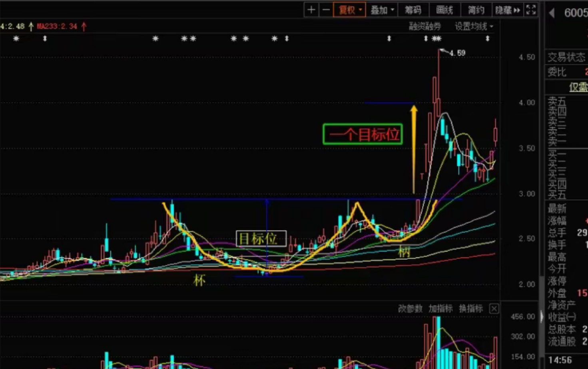This screenshot has width=588, height=369.
Task: Click 改参数 to modify indicator parameters
Action: (x=410, y=309)
